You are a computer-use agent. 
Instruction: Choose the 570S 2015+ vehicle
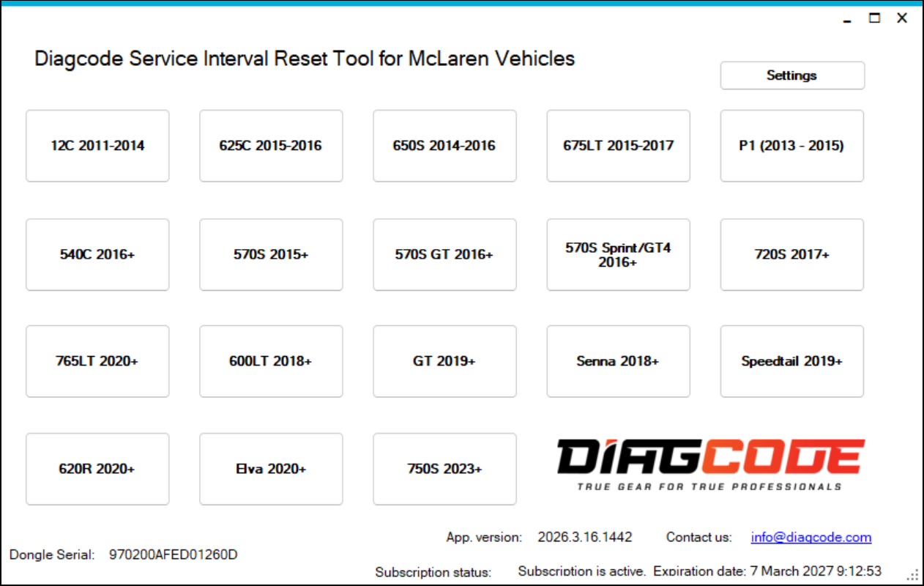coord(271,254)
